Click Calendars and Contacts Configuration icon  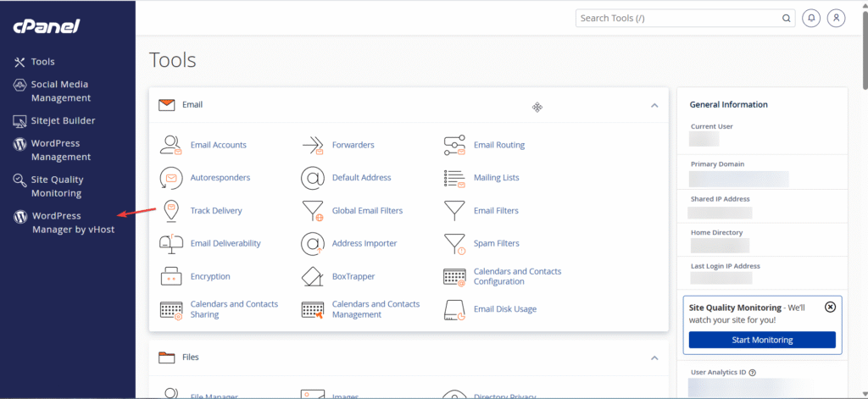point(454,277)
